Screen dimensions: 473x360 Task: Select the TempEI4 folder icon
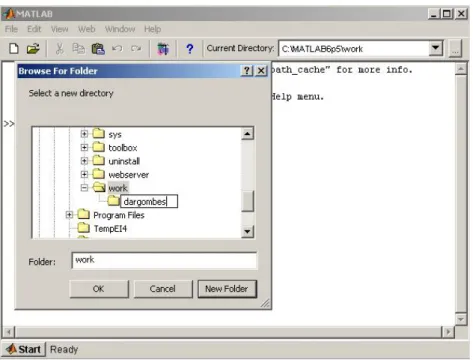pyautogui.click(x=83, y=228)
